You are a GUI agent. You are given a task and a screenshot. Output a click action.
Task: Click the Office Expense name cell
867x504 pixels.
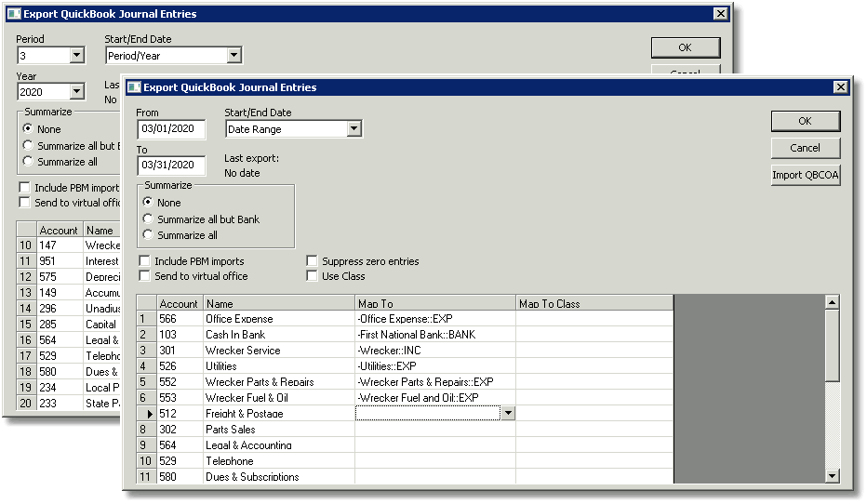pos(279,319)
